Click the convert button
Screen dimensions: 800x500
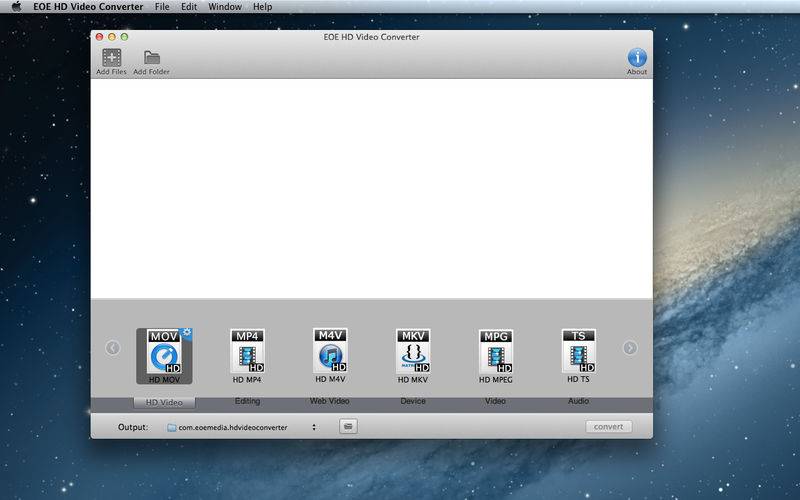tap(609, 427)
